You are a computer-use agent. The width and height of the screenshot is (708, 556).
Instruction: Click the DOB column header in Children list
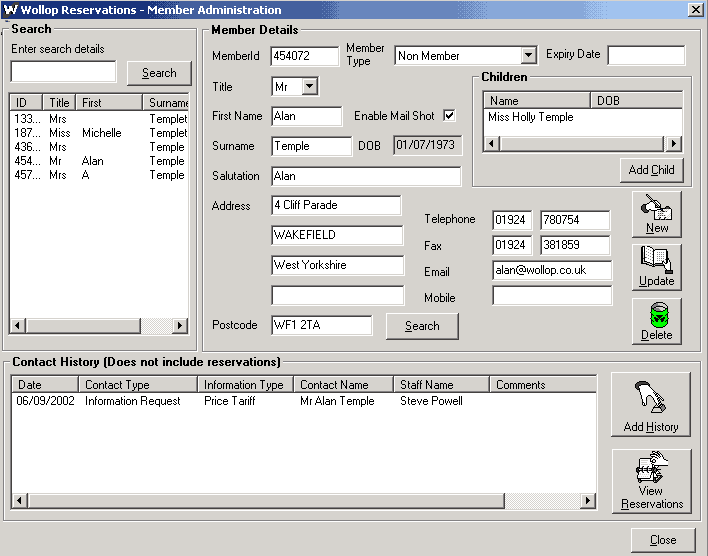click(637, 100)
